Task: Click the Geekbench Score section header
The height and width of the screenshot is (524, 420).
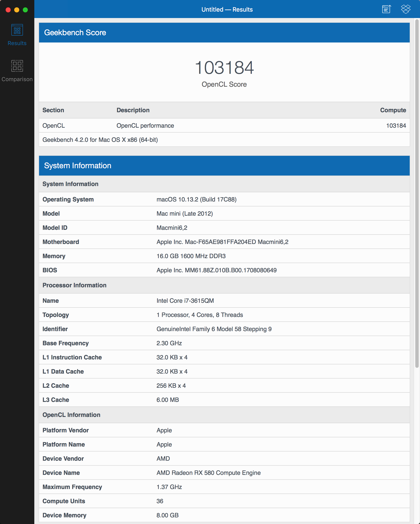Action: (75, 33)
